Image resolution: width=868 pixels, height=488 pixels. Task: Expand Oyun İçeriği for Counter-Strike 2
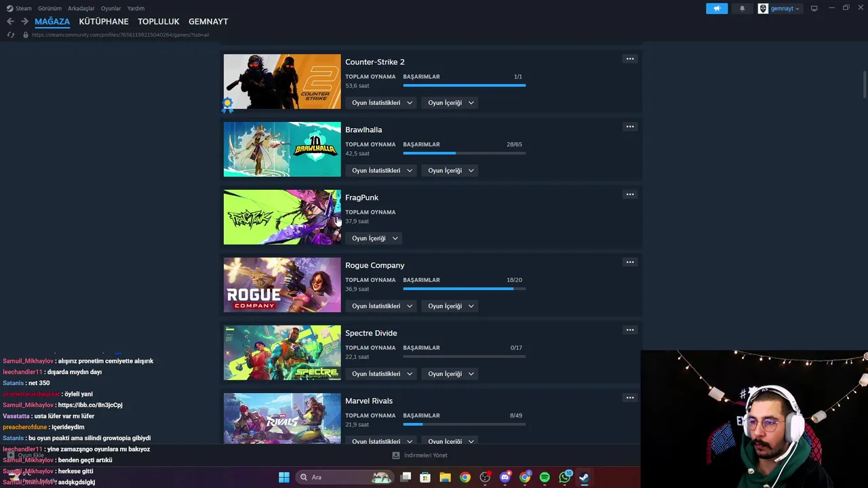pyautogui.click(x=451, y=103)
